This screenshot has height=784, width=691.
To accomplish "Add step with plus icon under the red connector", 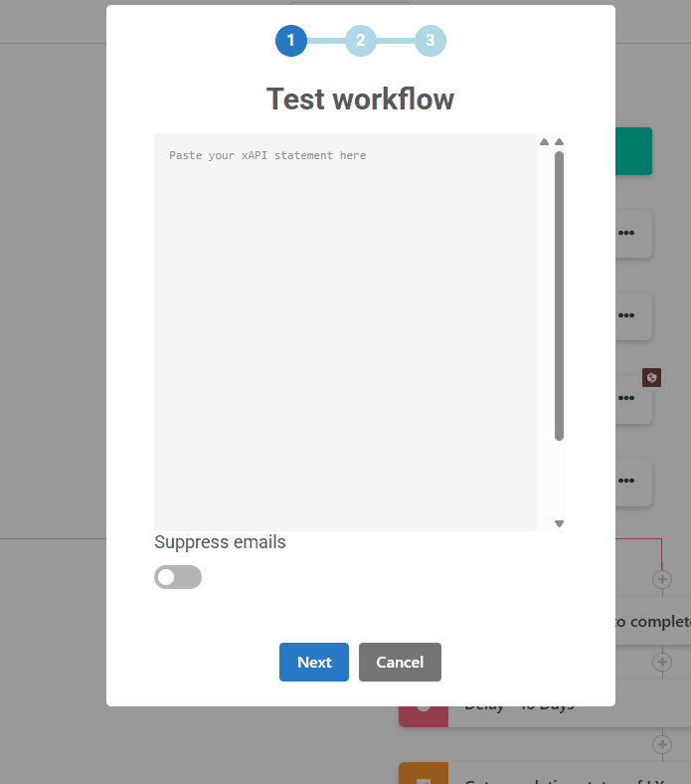I will [x=662, y=579].
